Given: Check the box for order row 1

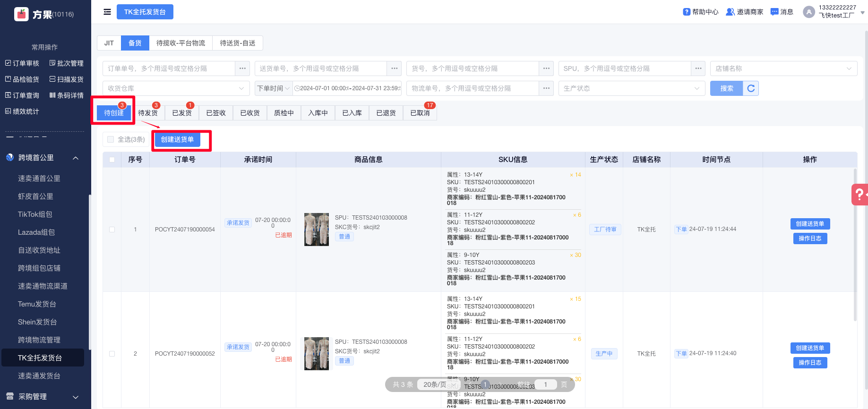Looking at the screenshot, I should [x=112, y=230].
